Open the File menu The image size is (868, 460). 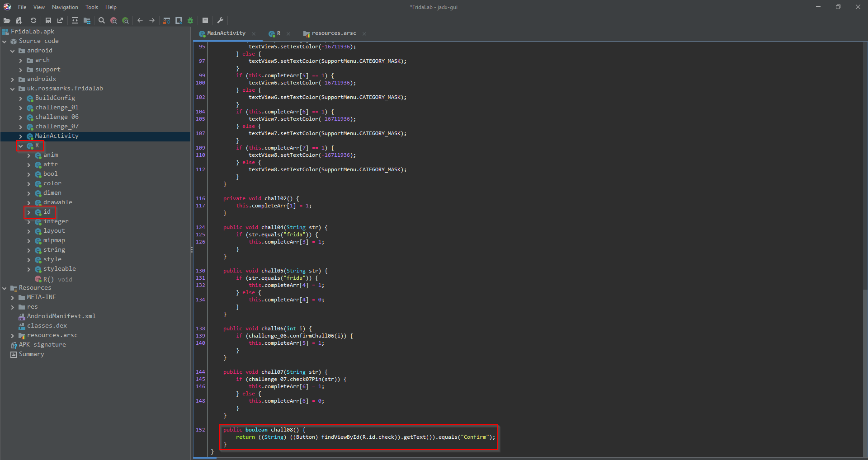click(x=22, y=7)
